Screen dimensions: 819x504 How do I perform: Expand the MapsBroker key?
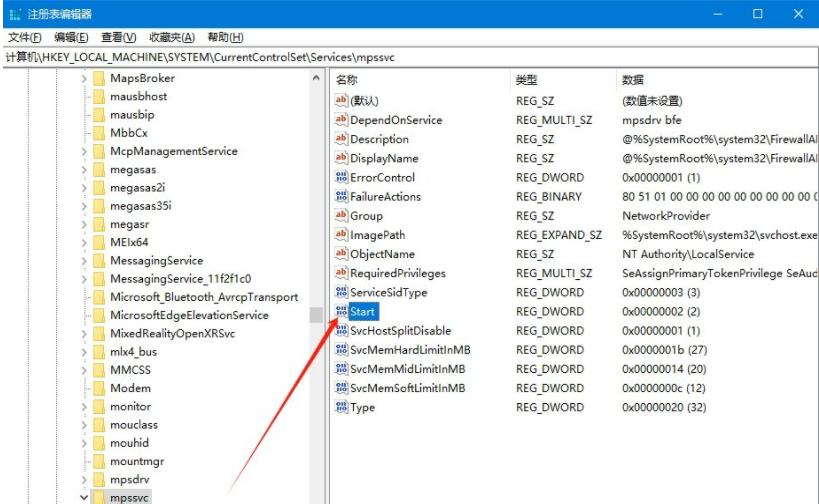coord(84,78)
